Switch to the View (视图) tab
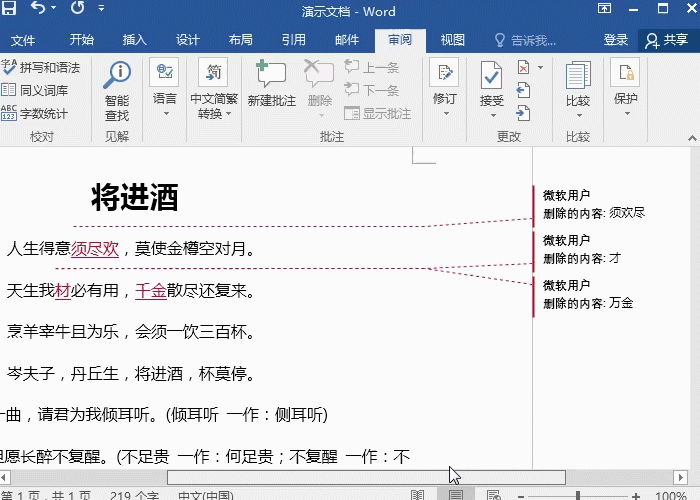The image size is (700, 500). click(453, 40)
